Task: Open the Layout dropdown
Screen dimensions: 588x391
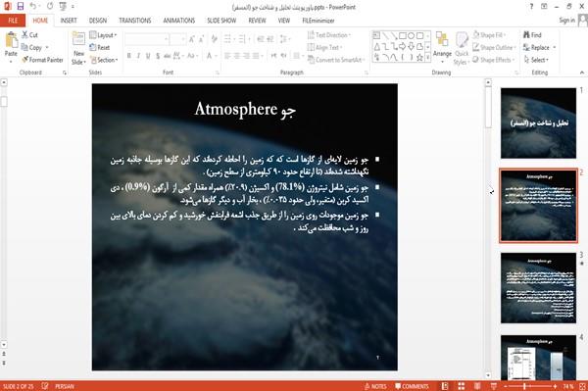Action: coord(103,35)
